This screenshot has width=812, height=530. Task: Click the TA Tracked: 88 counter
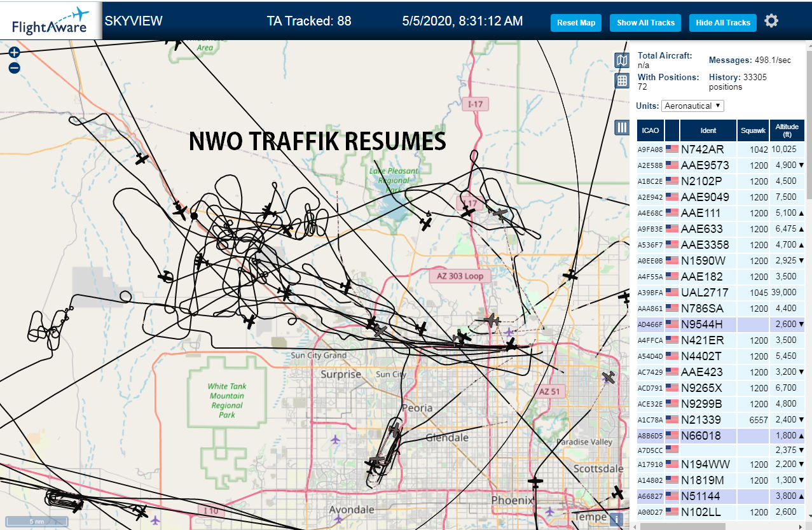[x=309, y=21]
